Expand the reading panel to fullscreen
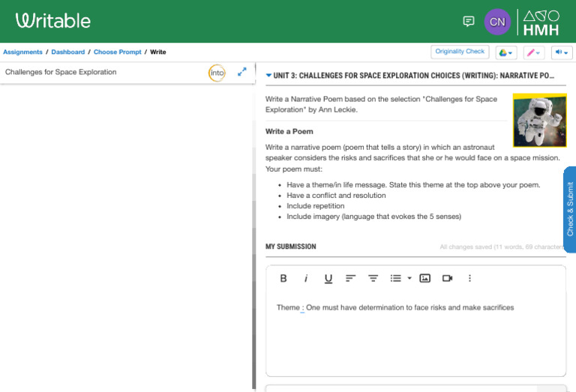The width and height of the screenshot is (576, 392). pos(242,72)
